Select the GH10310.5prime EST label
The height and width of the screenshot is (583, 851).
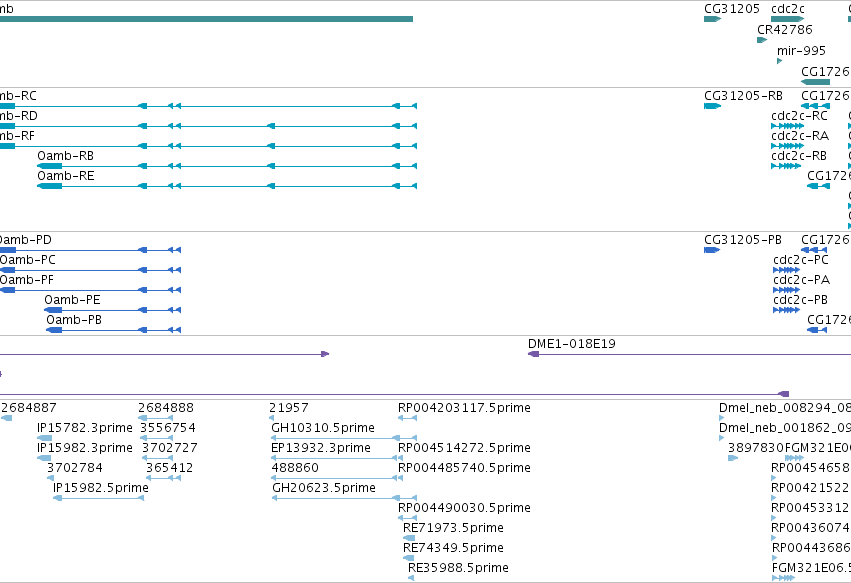click(323, 428)
